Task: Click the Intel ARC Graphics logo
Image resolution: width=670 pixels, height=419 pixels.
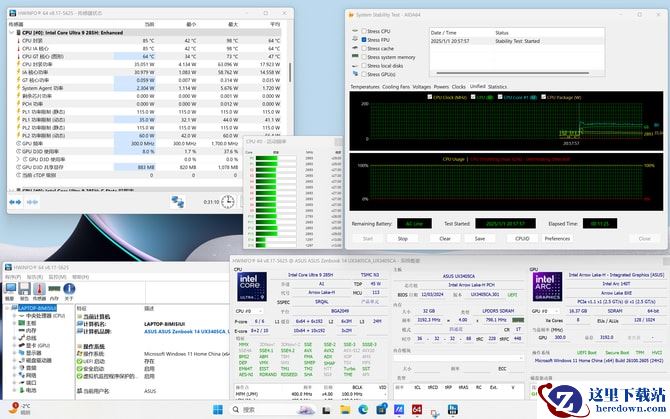Action: click(547, 287)
